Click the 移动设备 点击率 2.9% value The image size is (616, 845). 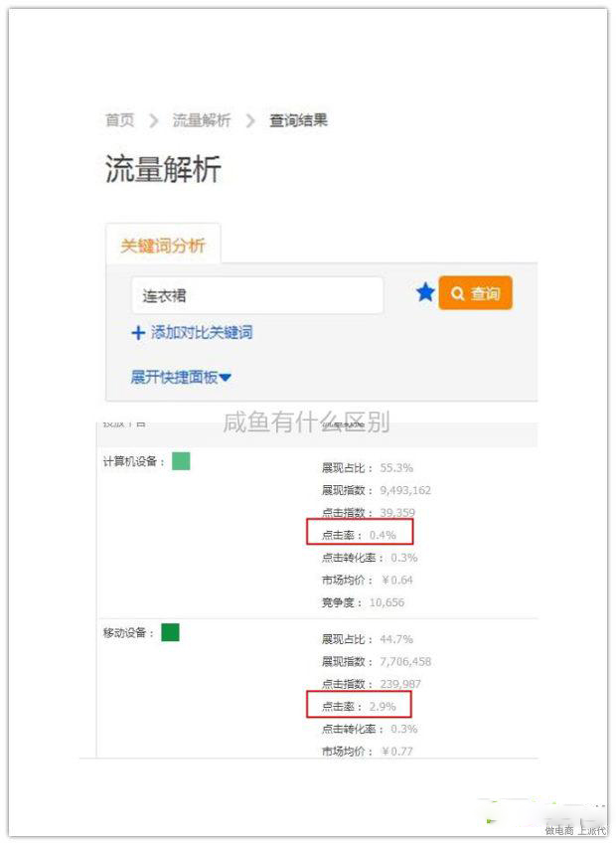point(383,707)
